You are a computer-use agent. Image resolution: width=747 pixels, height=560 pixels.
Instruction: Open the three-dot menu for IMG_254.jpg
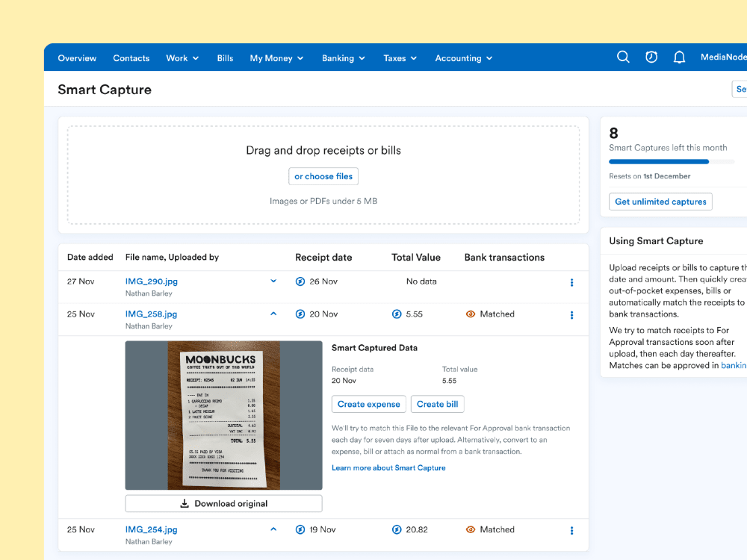(571, 530)
